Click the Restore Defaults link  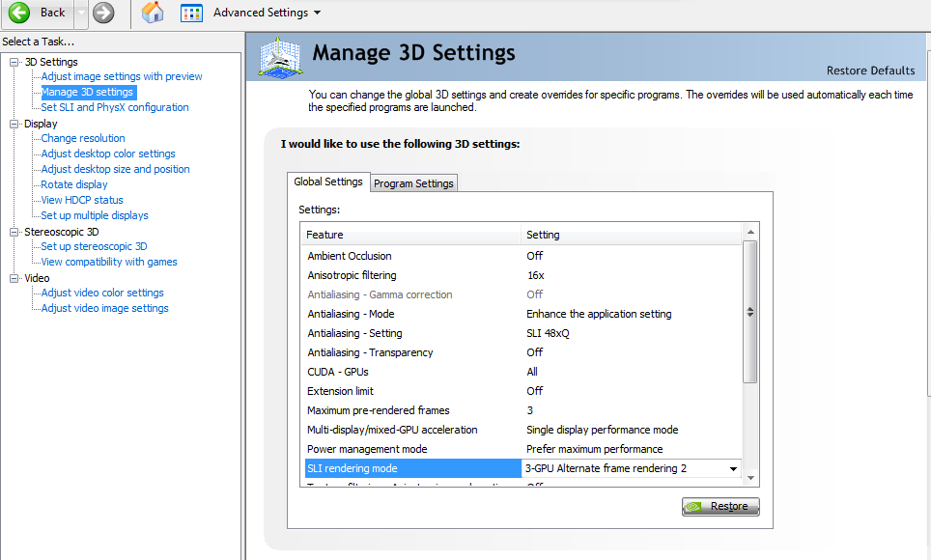point(870,70)
